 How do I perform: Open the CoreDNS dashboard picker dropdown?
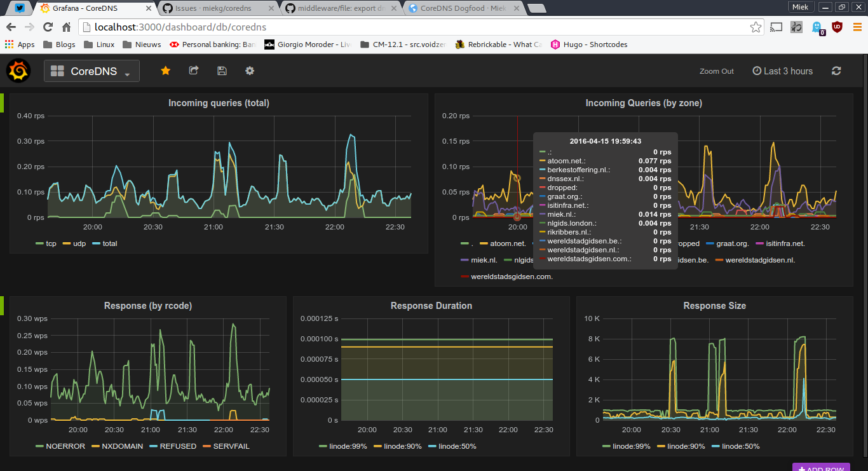point(92,71)
